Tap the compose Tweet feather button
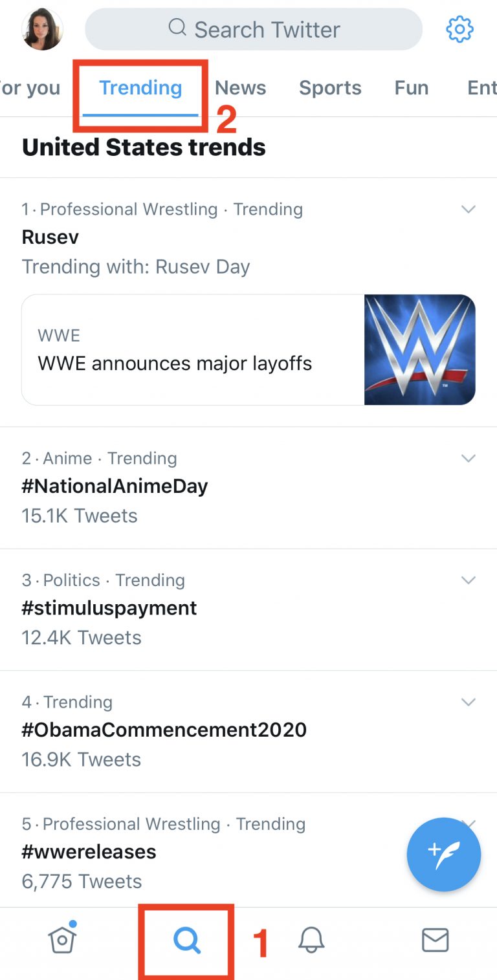The image size is (497, 980). [x=444, y=854]
